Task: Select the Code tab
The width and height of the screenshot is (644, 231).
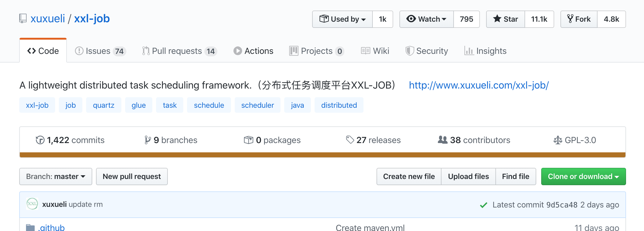Action: 43,51
